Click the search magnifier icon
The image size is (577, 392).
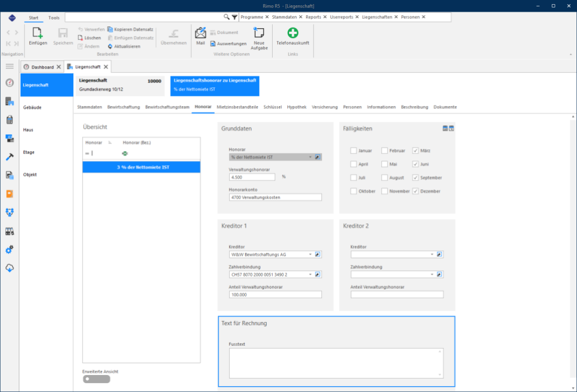tap(227, 17)
